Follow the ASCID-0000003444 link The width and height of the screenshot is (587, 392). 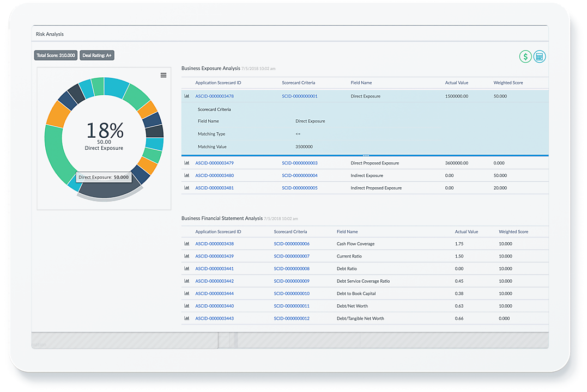pos(215,293)
